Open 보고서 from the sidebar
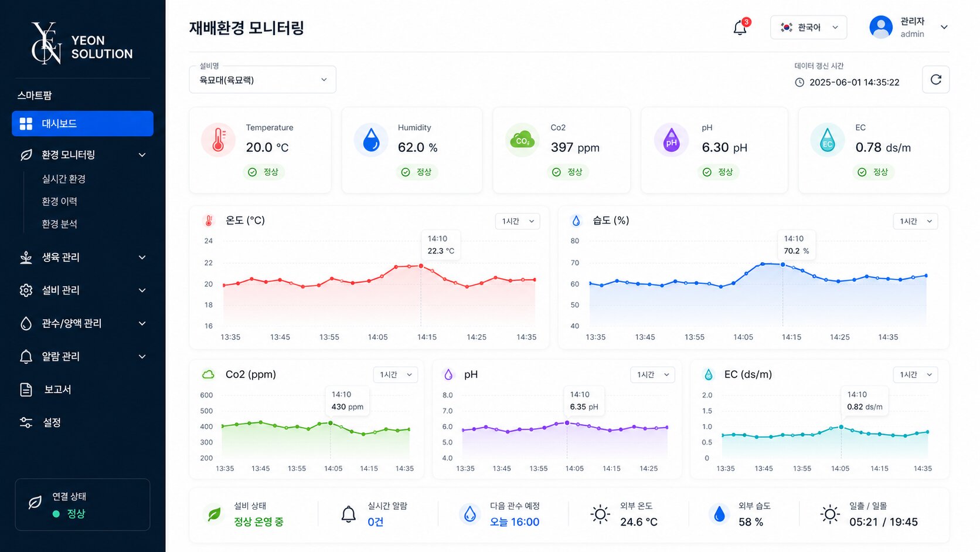The width and height of the screenshot is (980, 552). 83,390
